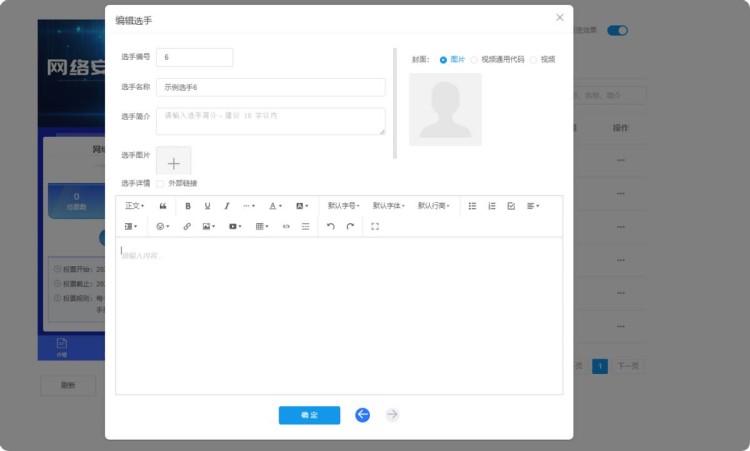750x451 pixels.
Task: Enter fullscreen editor mode
Action: 375,227
